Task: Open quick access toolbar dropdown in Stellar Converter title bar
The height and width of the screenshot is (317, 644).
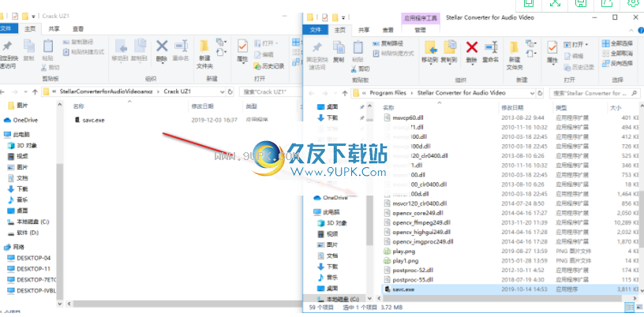Action: pyautogui.click(x=344, y=17)
